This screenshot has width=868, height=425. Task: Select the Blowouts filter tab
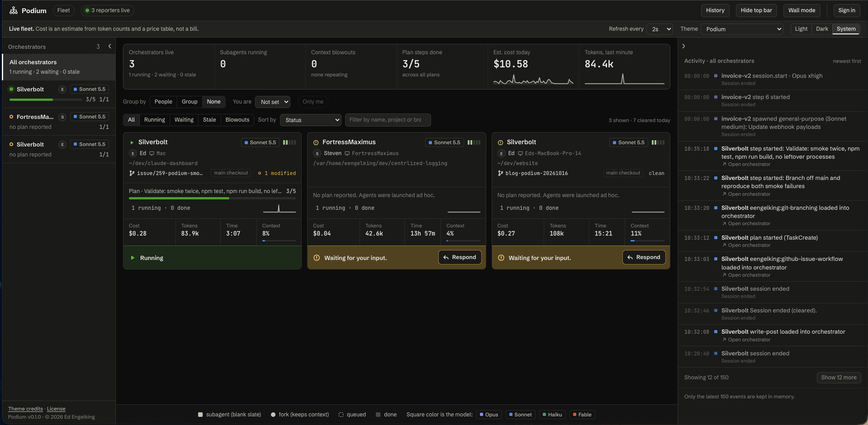[237, 120]
